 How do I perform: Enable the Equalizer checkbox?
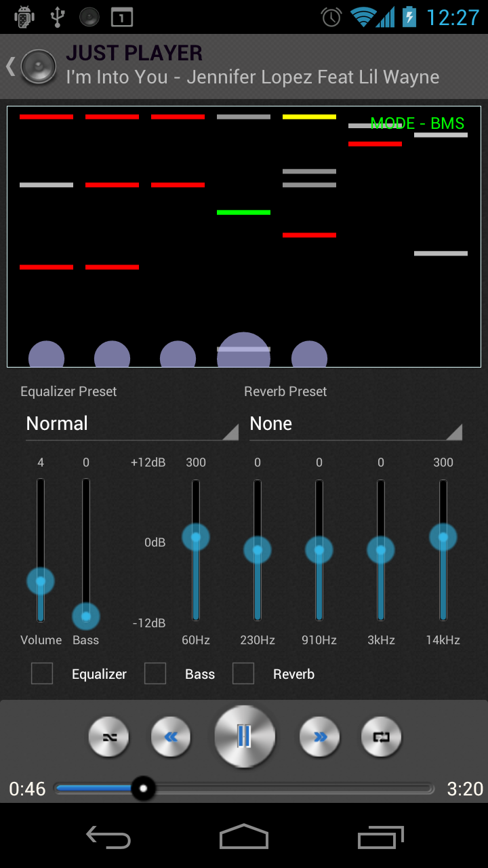click(x=42, y=673)
